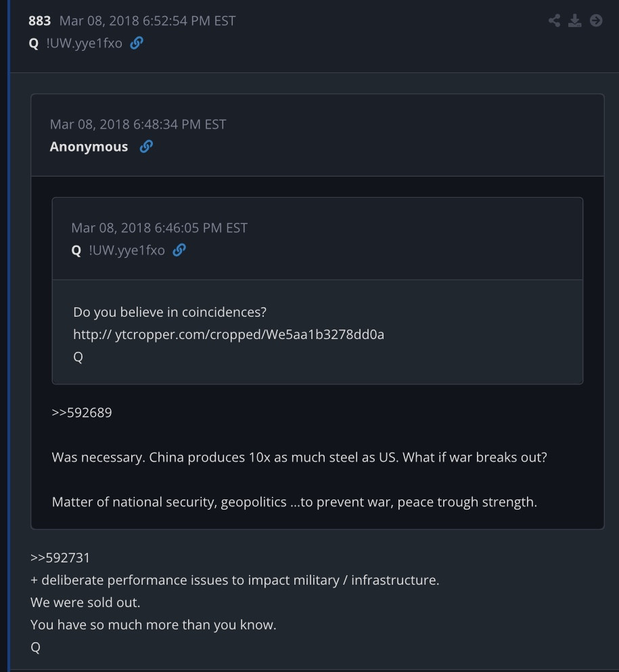Click the 6:46:05 PM EST timestamp
This screenshot has height=672, width=619.
pyautogui.click(x=160, y=228)
